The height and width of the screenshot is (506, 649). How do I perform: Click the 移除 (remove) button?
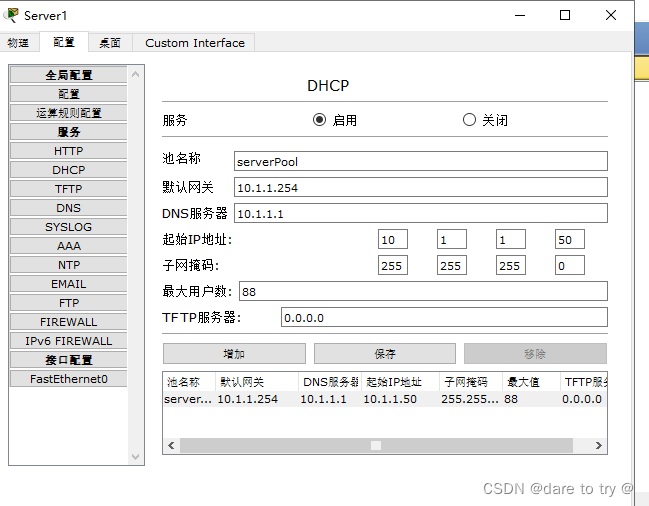[535, 354]
